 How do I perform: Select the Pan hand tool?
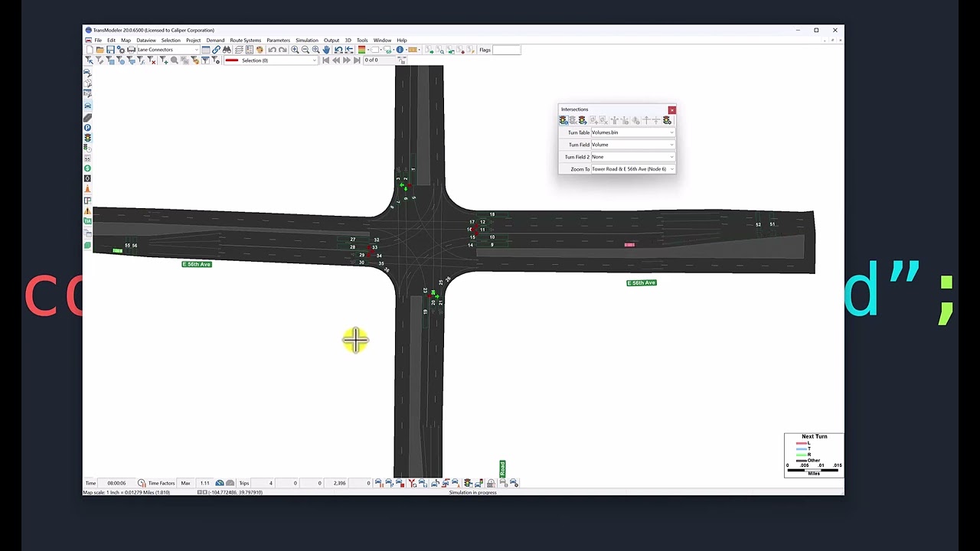[x=327, y=50]
